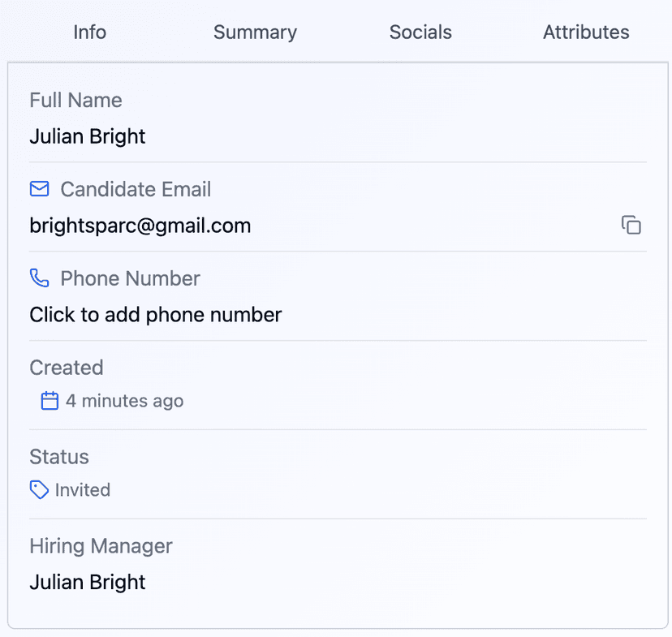Click the Hiring Manager label
The width and height of the screenshot is (672, 637).
point(101,546)
